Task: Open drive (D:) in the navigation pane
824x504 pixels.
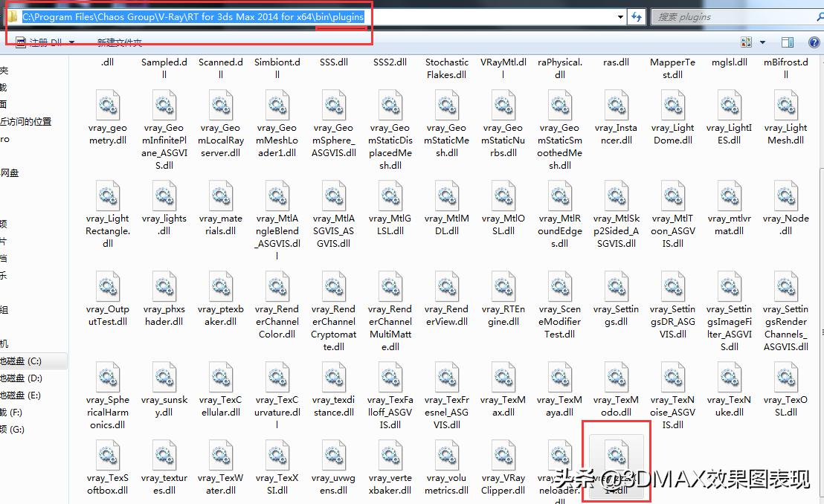Action: (22, 378)
